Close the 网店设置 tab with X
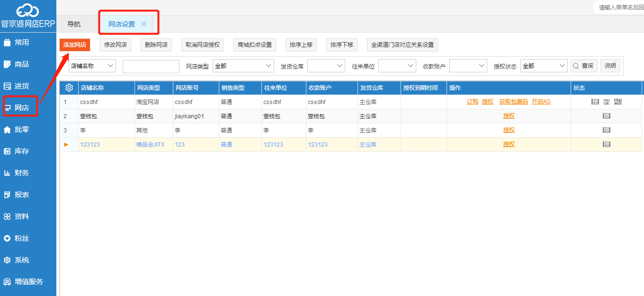This screenshot has width=644, height=296. pos(144,24)
